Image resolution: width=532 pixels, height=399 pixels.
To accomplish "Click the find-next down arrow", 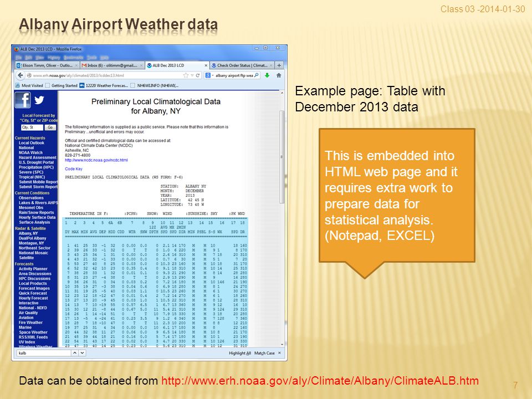I will pyautogui.click(x=82, y=353).
